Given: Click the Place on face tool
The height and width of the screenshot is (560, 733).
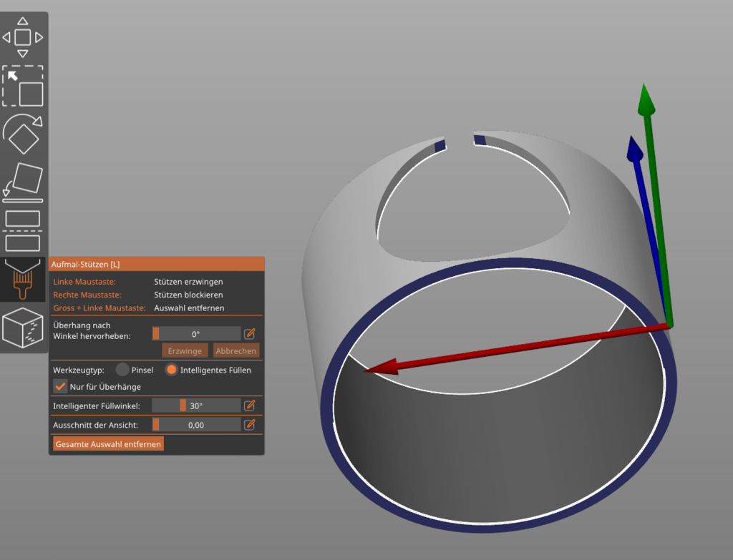Looking at the screenshot, I should coord(23,182).
